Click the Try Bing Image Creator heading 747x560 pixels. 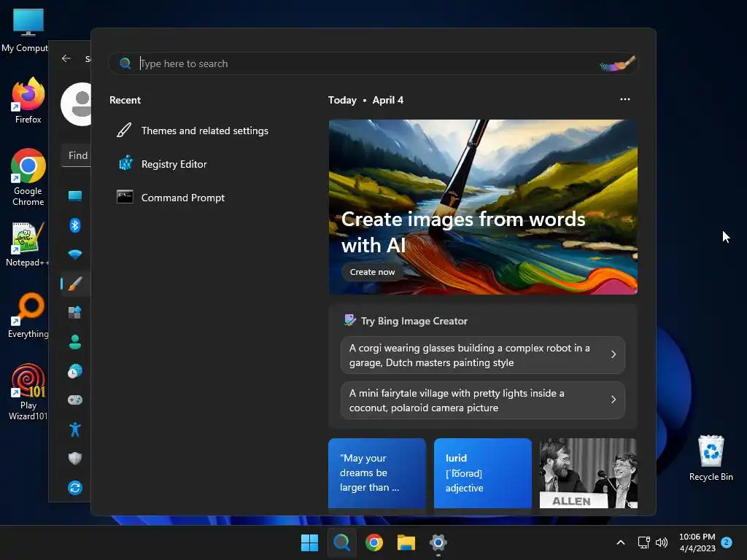414,321
